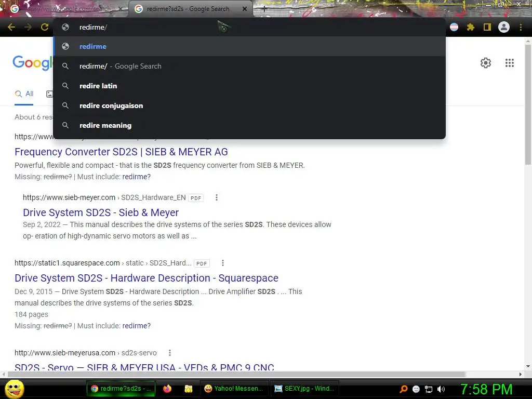Open more options for sieb-meyerusa.com result
The width and height of the screenshot is (532, 399).
click(x=170, y=353)
